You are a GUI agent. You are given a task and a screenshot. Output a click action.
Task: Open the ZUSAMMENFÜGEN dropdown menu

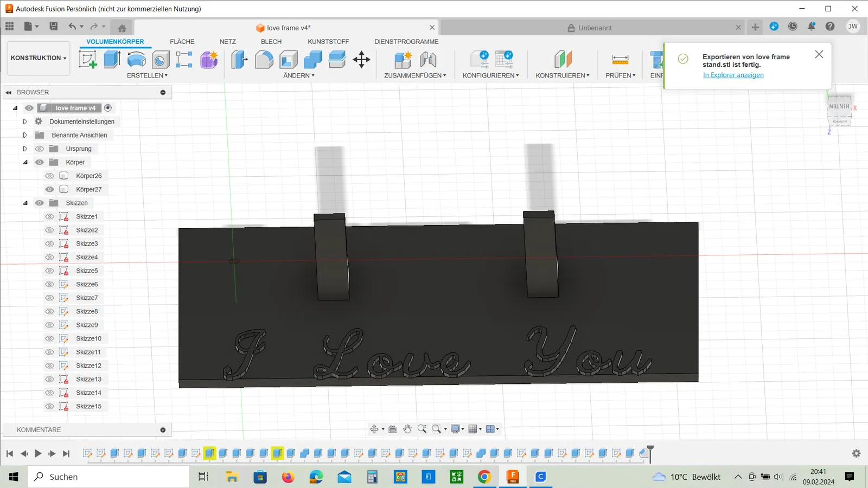[415, 75]
